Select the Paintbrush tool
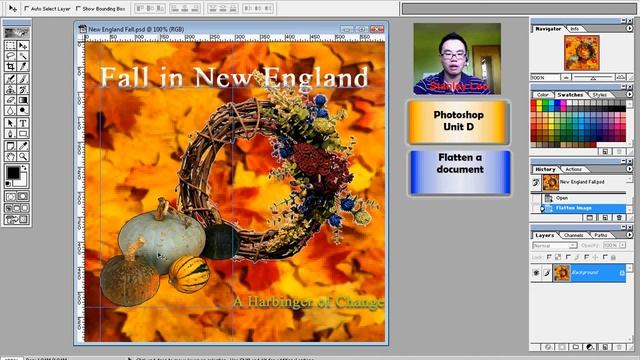The width and height of the screenshot is (640, 360). 23,79
